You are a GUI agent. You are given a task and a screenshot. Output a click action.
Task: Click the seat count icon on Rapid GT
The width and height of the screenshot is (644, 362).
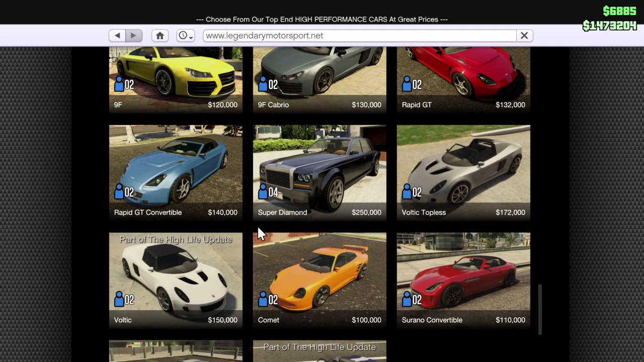coord(412,84)
